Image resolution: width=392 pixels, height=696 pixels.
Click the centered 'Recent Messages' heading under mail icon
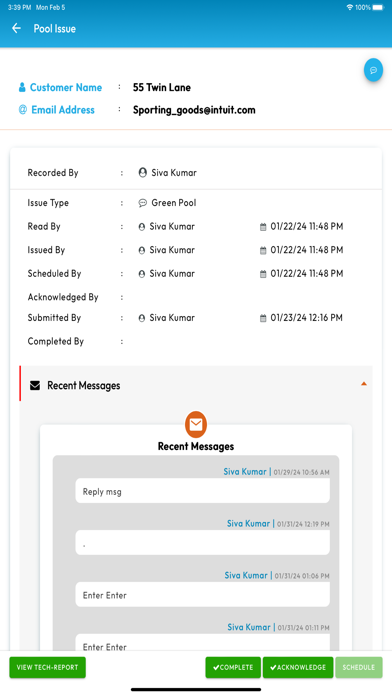(196, 447)
